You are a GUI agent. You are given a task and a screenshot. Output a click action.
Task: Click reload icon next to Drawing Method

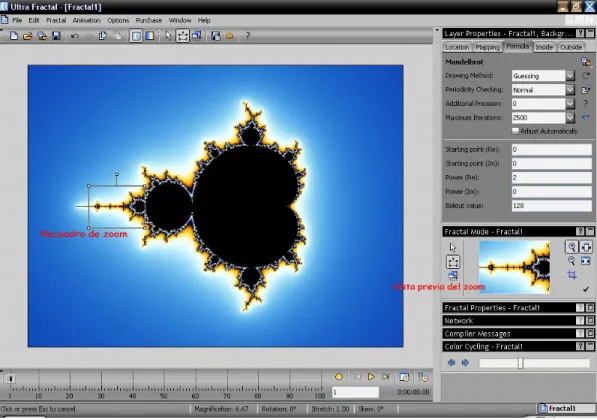point(586,76)
